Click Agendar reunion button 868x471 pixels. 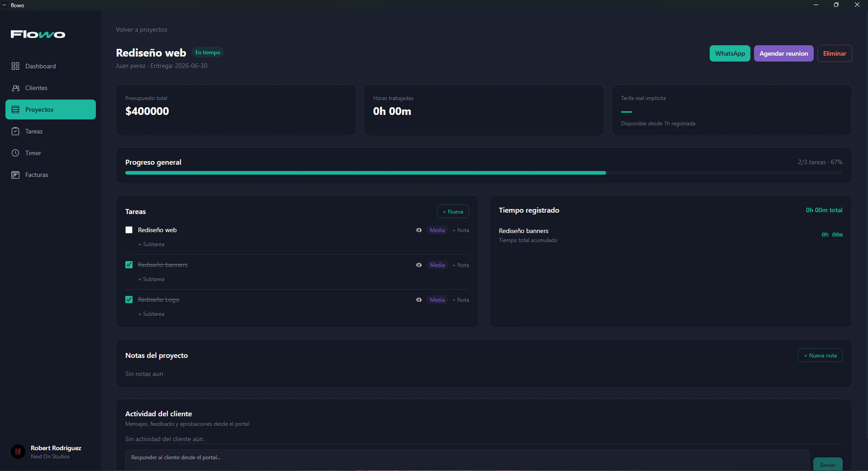click(783, 53)
